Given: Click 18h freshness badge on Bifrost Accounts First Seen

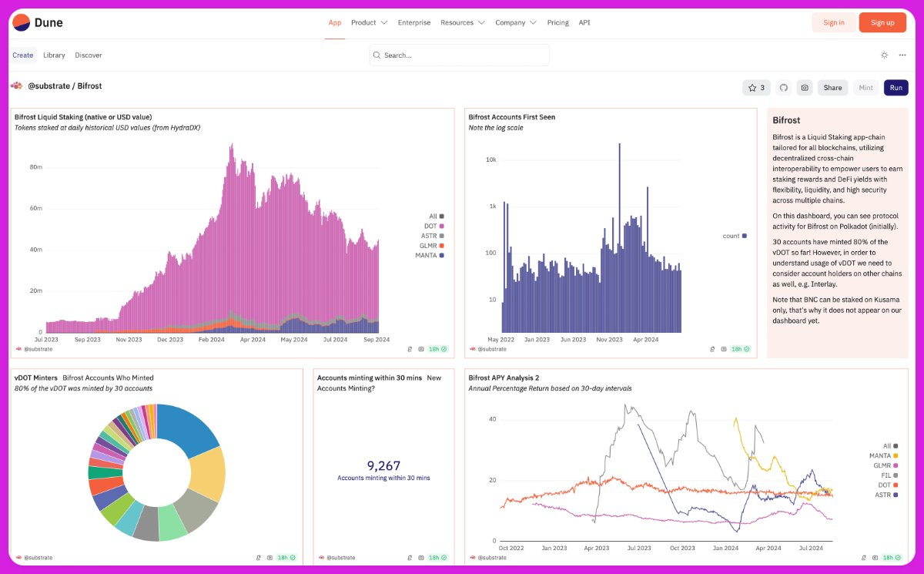Looking at the screenshot, I should tap(741, 349).
